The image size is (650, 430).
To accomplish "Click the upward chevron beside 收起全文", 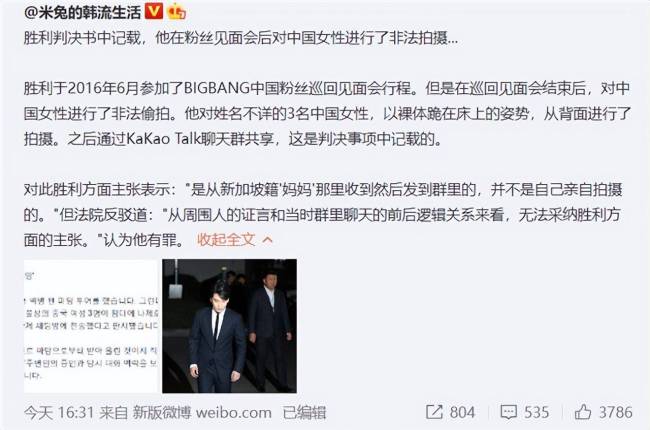I will 267,240.
